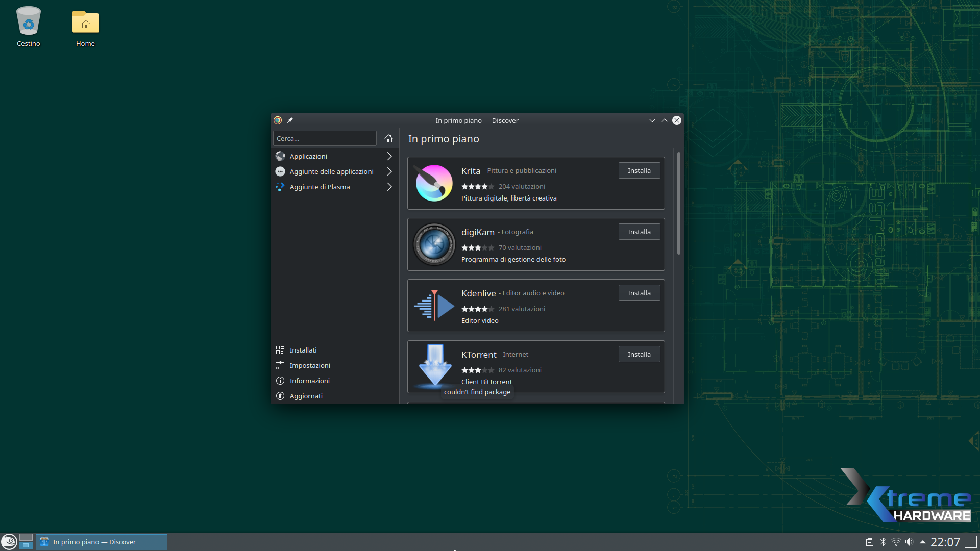Open the Installati section
The image size is (980, 551).
[x=303, y=350]
